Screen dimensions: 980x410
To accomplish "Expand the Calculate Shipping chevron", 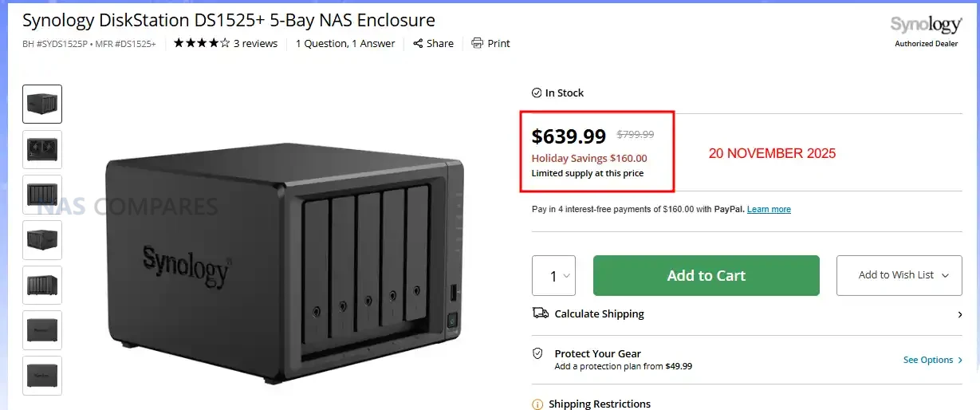I will (959, 315).
